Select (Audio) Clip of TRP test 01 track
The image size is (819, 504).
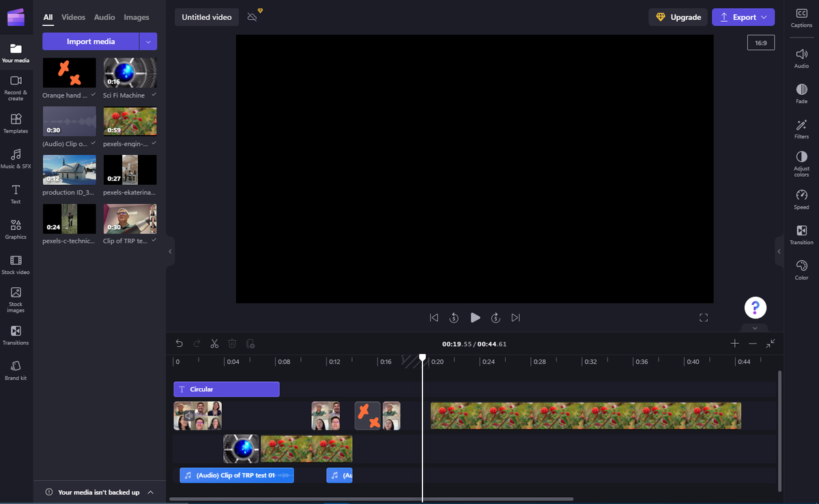tap(237, 475)
